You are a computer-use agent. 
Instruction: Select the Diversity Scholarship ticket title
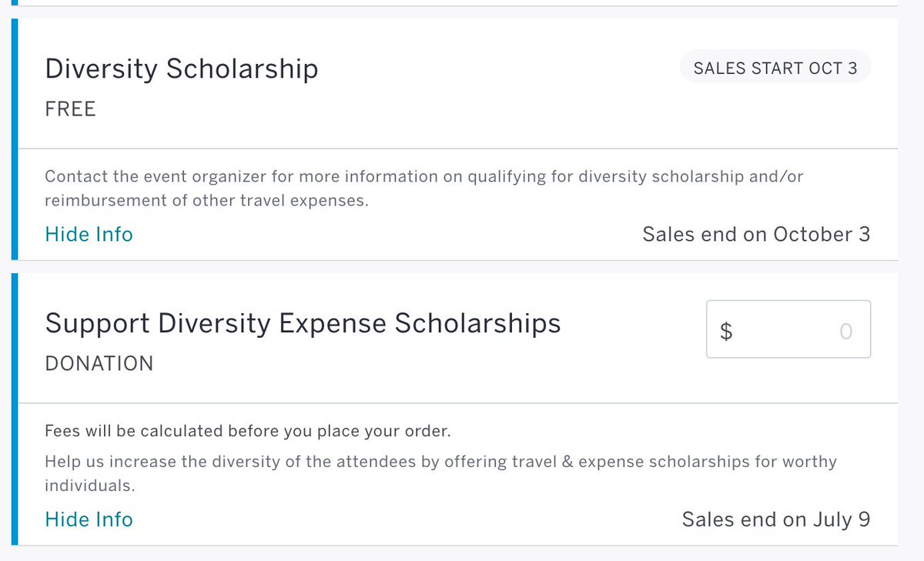click(x=181, y=68)
